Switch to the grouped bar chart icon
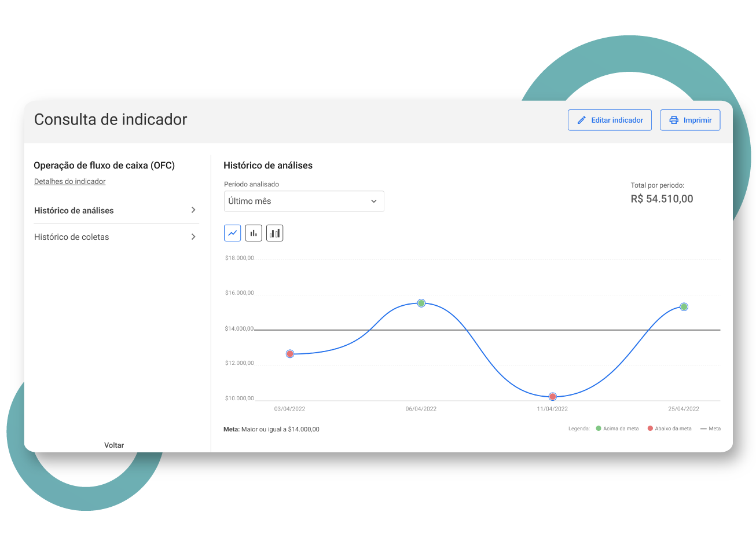 tap(275, 233)
